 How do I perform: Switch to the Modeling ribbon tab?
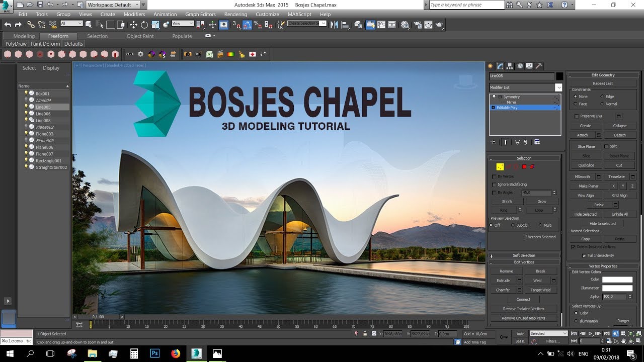coord(24,36)
